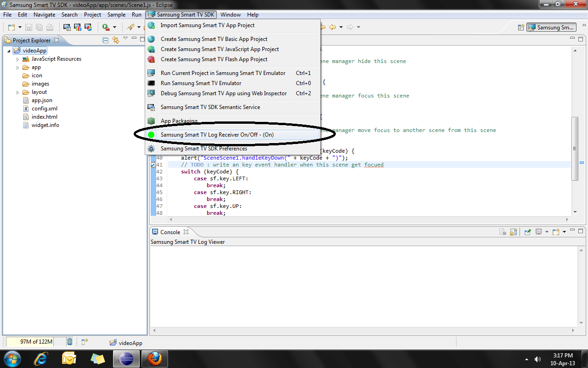This screenshot has height=368, width=588.
Task: Collapse the videoApp project node
Action: 9,51
